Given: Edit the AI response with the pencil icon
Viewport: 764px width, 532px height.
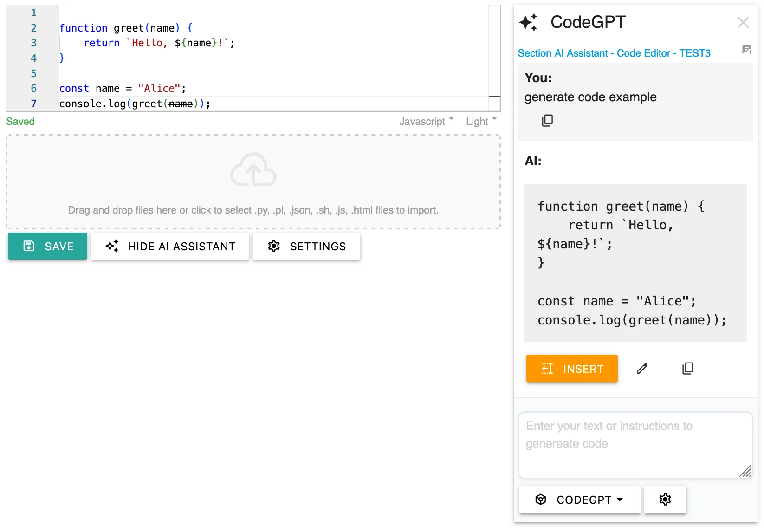Looking at the screenshot, I should [x=642, y=368].
